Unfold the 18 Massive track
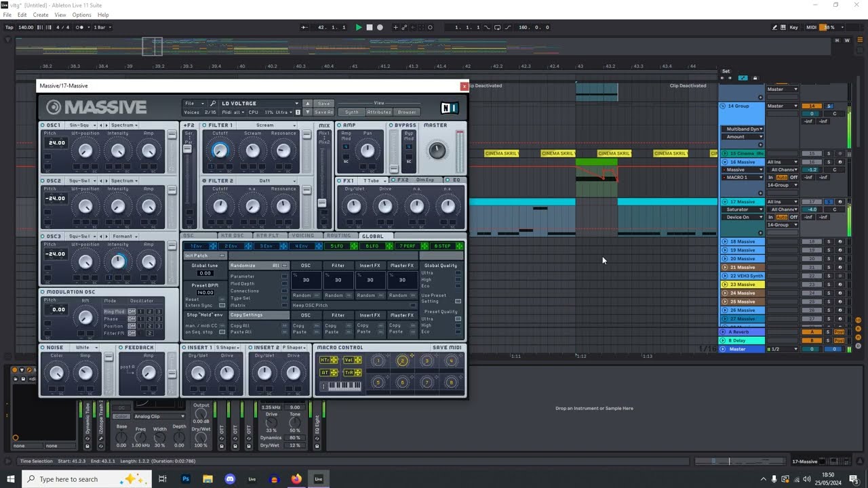This screenshot has height=488, width=868. pos(724,241)
